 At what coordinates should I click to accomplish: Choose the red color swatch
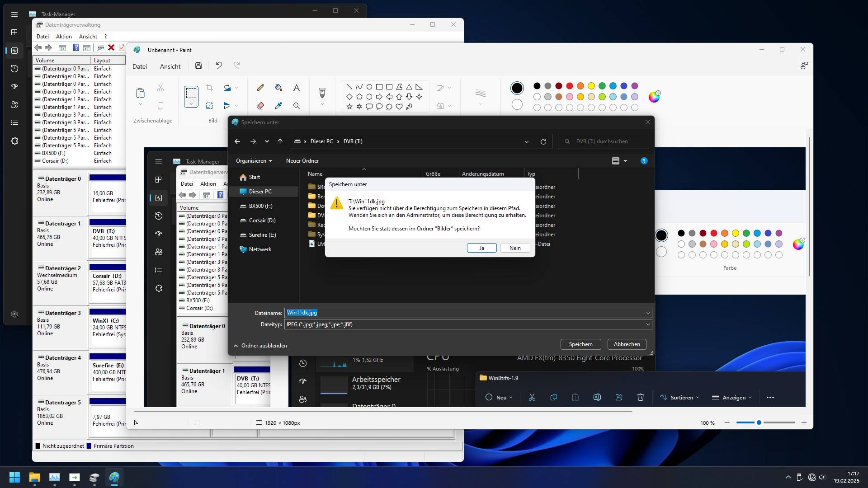point(569,86)
